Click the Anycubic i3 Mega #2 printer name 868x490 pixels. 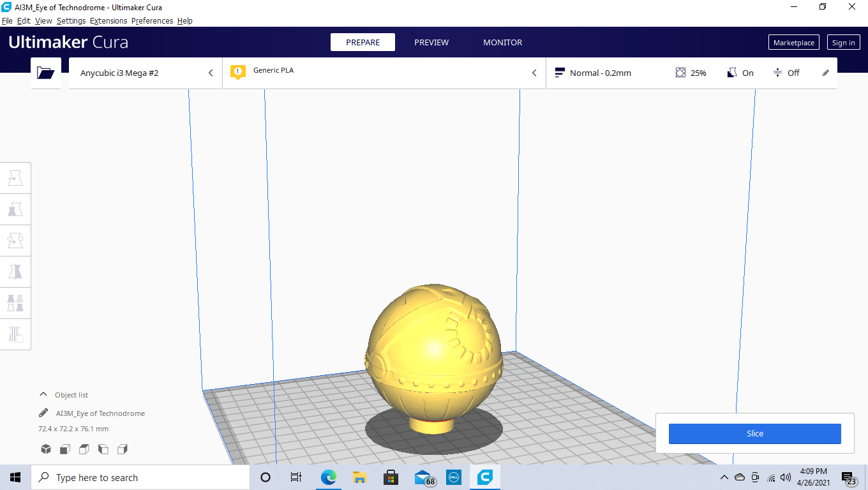click(x=119, y=73)
